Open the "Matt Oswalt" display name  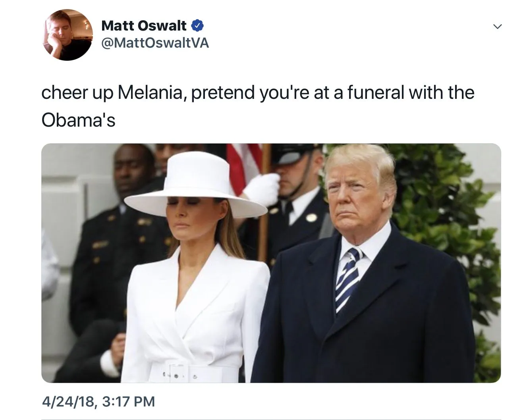[x=144, y=26]
